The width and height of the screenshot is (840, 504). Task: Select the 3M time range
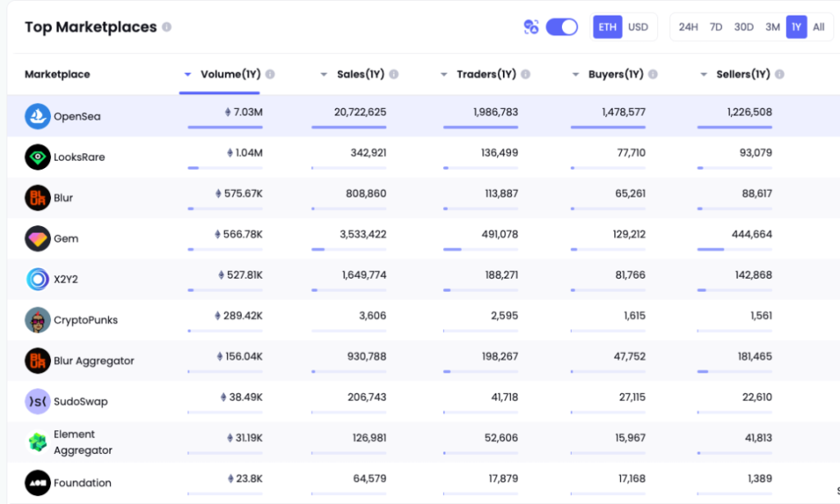coord(773,27)
